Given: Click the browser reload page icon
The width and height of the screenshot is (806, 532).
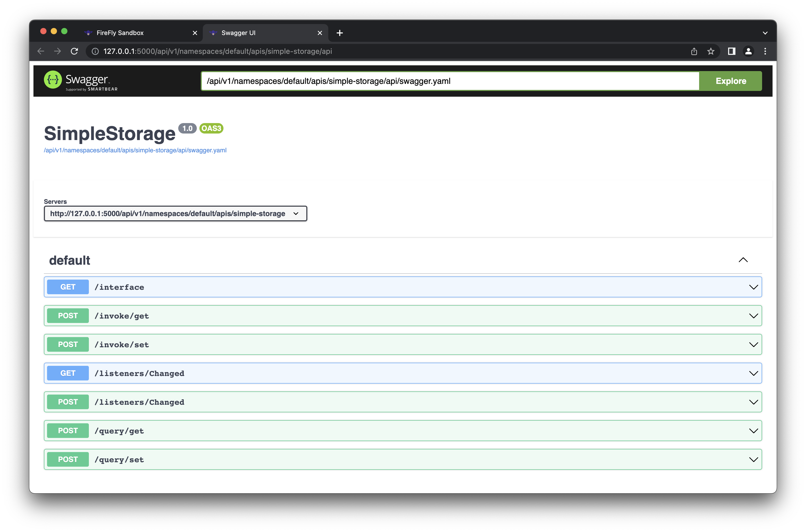Looking at the screenshot, I should click(x=74, y=51).
